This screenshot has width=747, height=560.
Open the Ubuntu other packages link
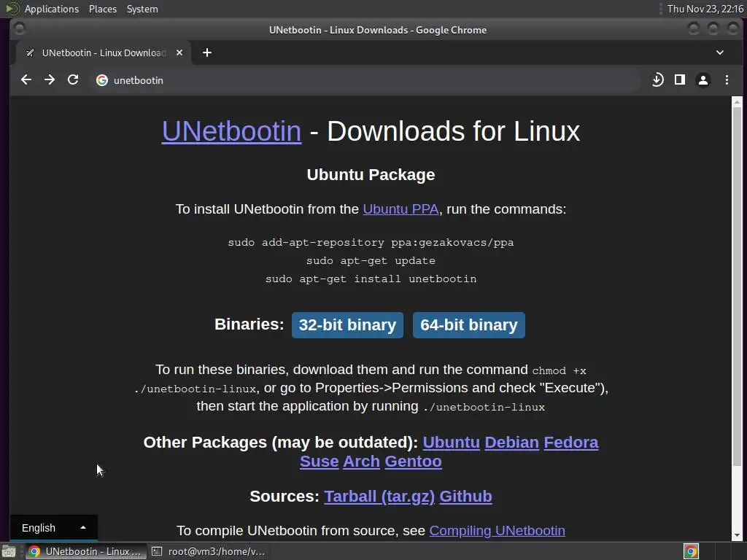(451, 443)
